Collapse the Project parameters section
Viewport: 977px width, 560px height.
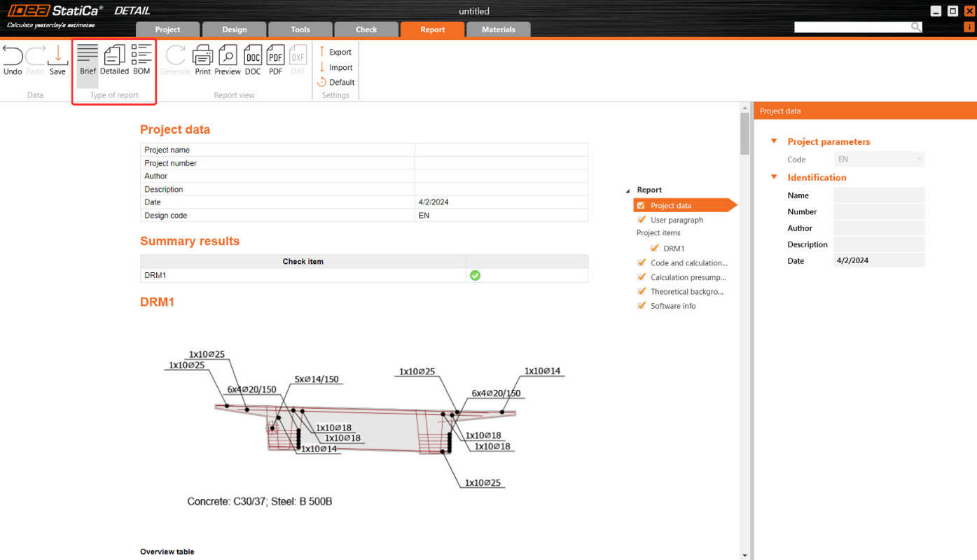pos(774,141)
